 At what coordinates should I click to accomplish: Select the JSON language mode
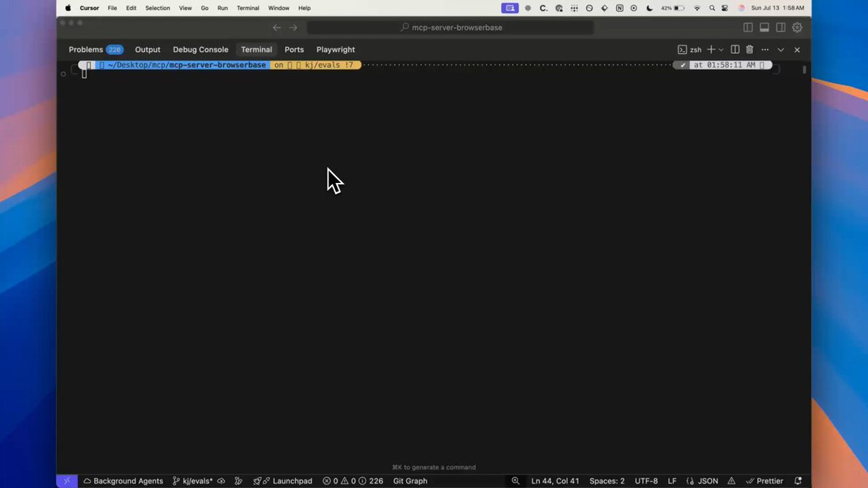(x=702, y=481)
